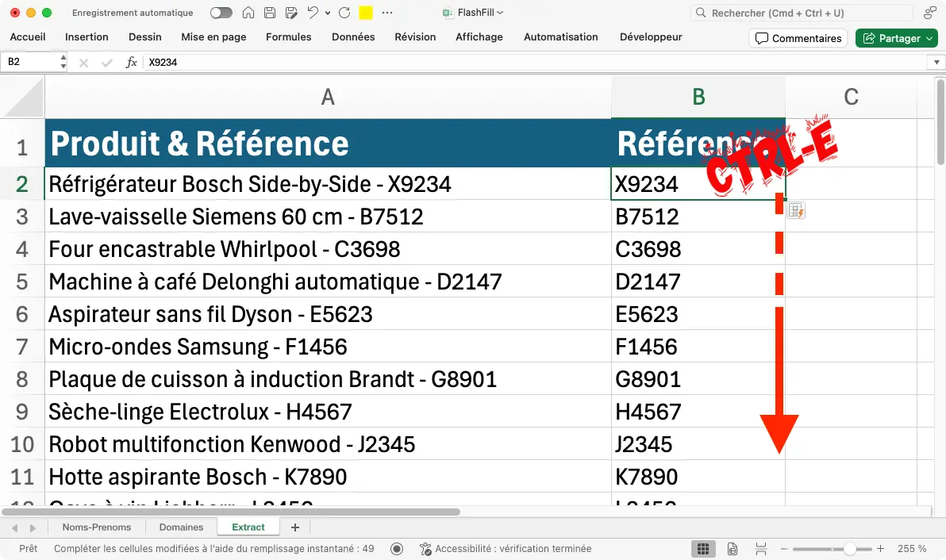Switch to Page Layout view icon
The width and height of the screenshot is (946, 560).
click(x=732, y=549)
